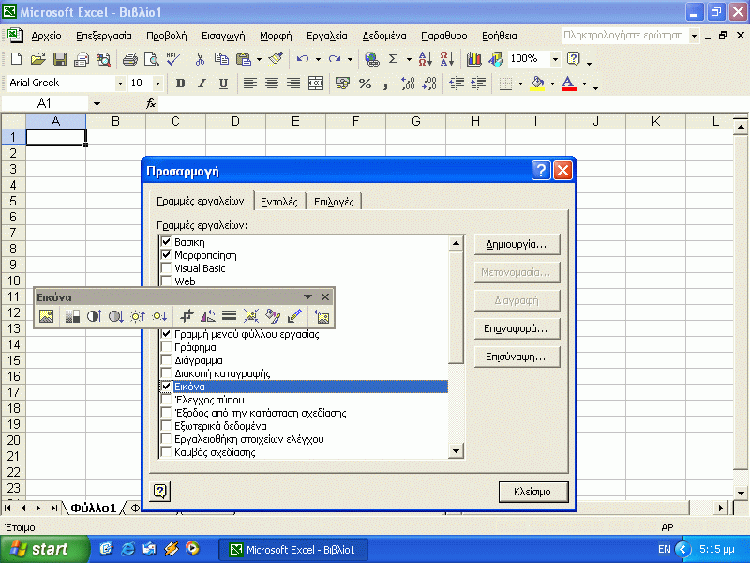Open the Επεξεργασία menu

[x=104, y=36]
